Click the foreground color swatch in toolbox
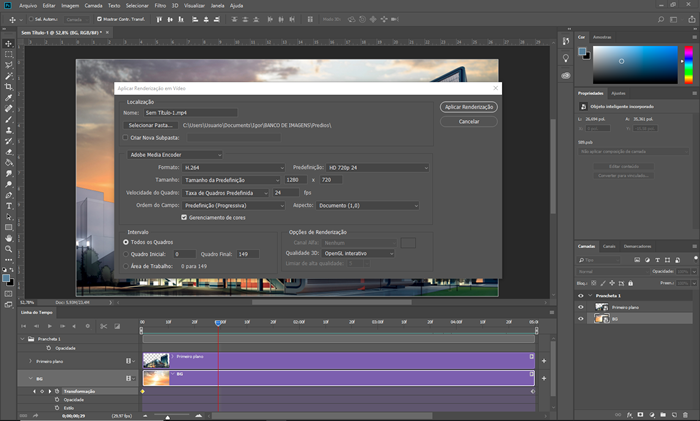The image size is (700, 421). click(6, 278)
